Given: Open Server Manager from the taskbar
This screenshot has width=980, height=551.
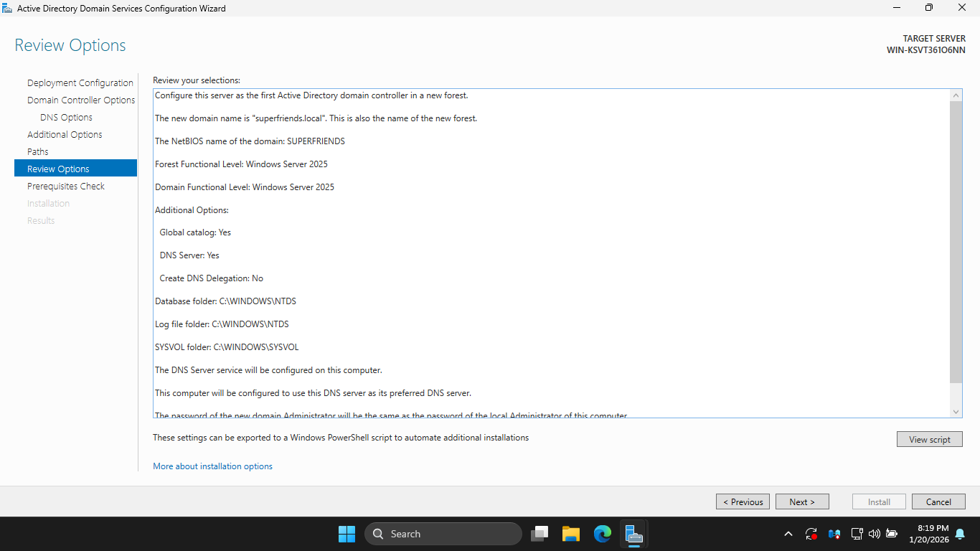Looking at the screenshot, I should click(x=633, y=534).
